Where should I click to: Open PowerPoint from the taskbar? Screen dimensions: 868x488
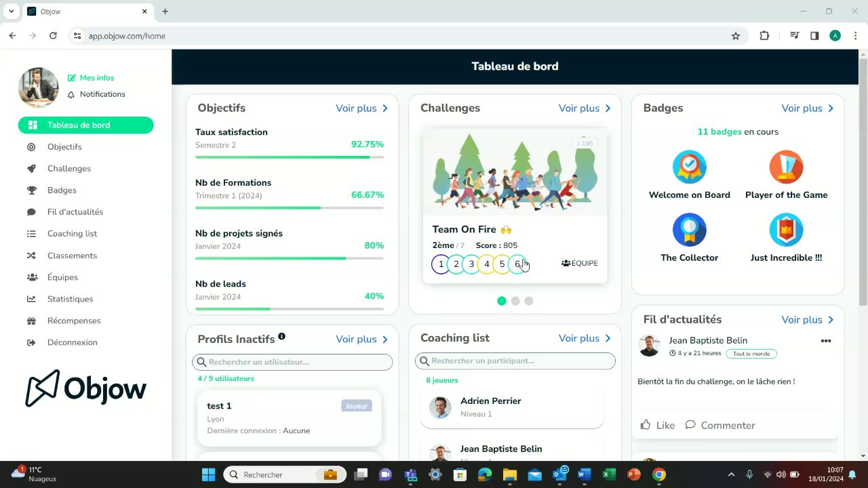click(x=634, y=474)
